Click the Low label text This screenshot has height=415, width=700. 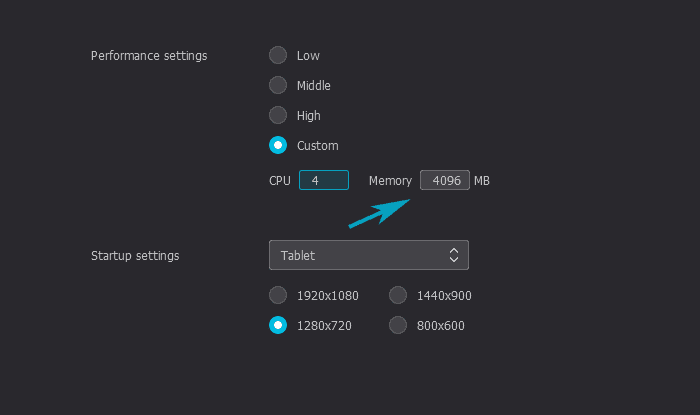click(x=308, y=56)
